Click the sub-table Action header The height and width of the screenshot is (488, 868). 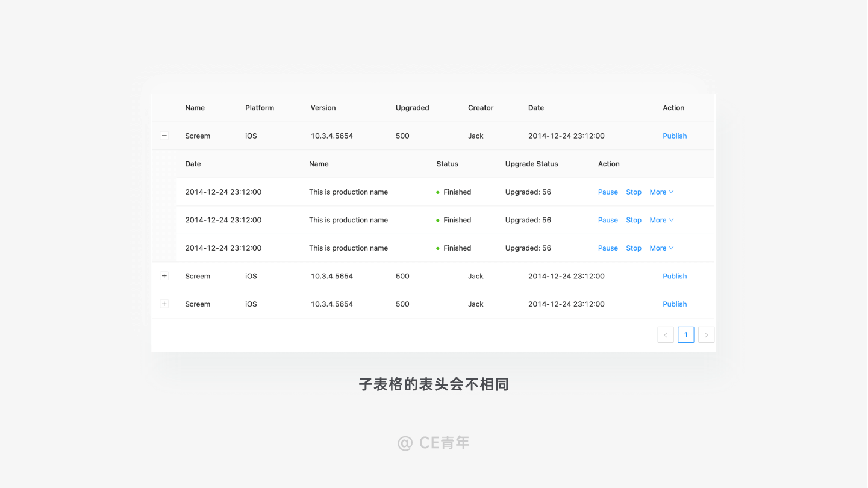click(x=609, y=164)
